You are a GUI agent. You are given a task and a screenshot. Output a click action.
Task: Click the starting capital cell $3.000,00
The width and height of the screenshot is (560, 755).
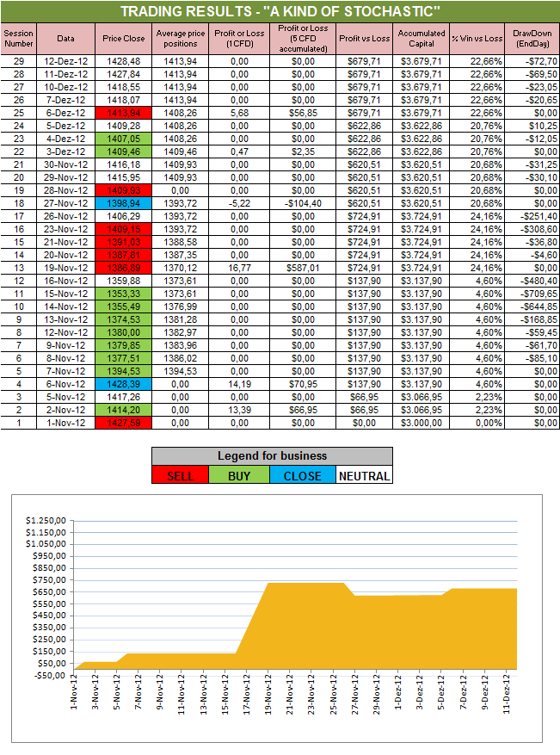point(422,423)
